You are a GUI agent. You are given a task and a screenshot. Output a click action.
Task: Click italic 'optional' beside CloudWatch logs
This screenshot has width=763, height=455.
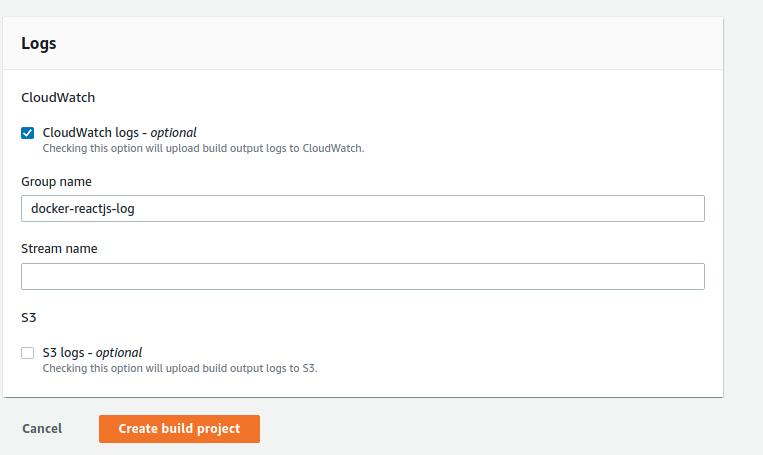point(173,132)
